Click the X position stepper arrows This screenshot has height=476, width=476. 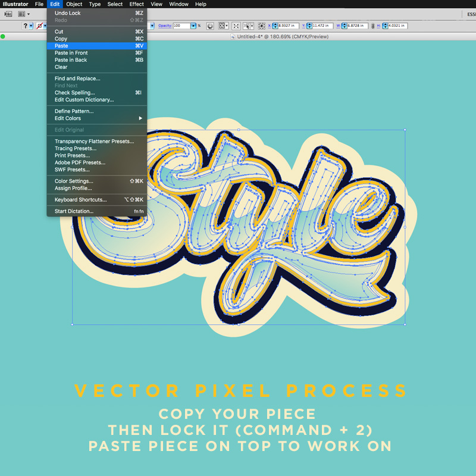click(x=275, y=26)
